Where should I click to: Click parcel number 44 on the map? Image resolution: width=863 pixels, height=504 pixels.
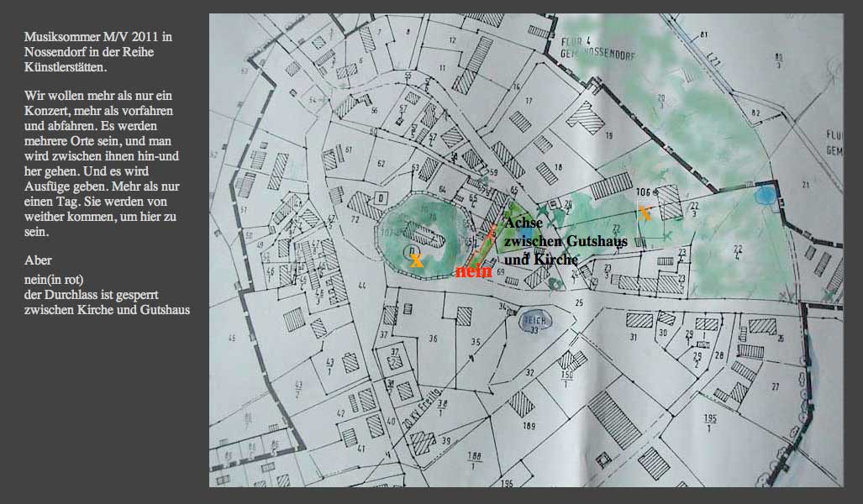click(x=362, y=286)
